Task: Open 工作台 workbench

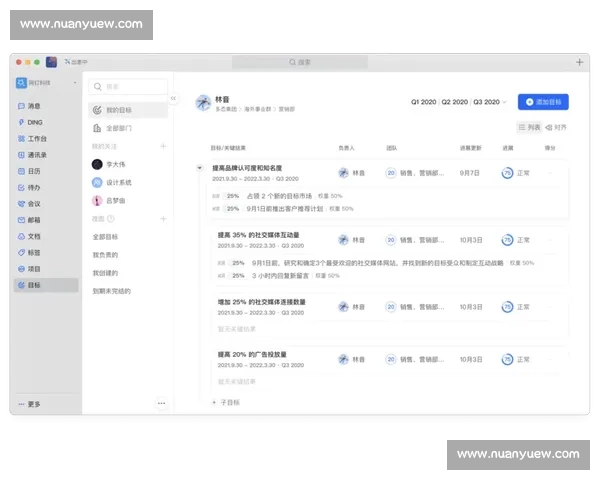Action: click(x=32, y=139)
